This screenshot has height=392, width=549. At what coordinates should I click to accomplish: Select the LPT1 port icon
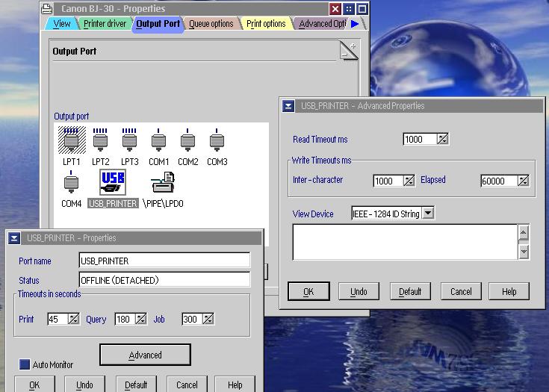click(x=72, y=140)
